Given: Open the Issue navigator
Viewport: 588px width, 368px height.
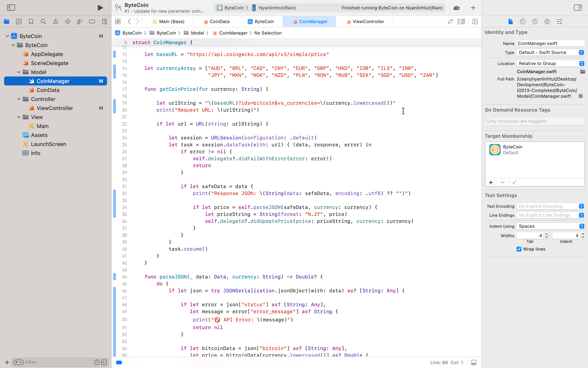Looking at the screenshot, I should point(55,21).
